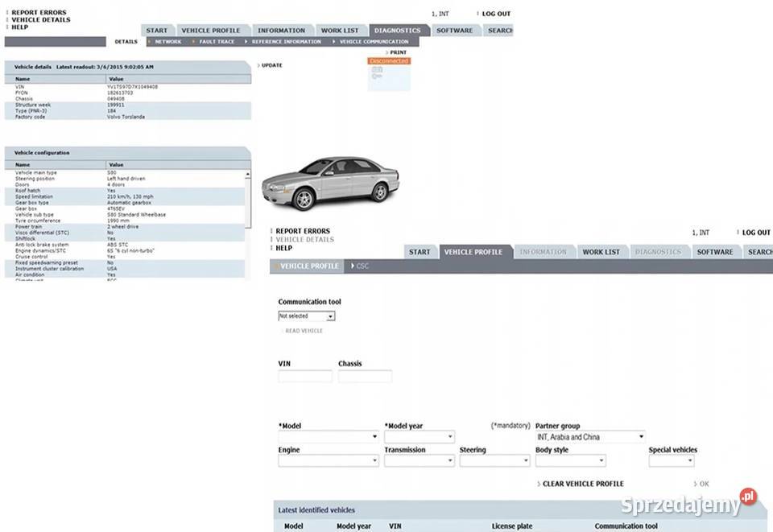The image size is (773, 532).
Task: Click 'Tyre circumference' row name
Action: tap(38, 221)
